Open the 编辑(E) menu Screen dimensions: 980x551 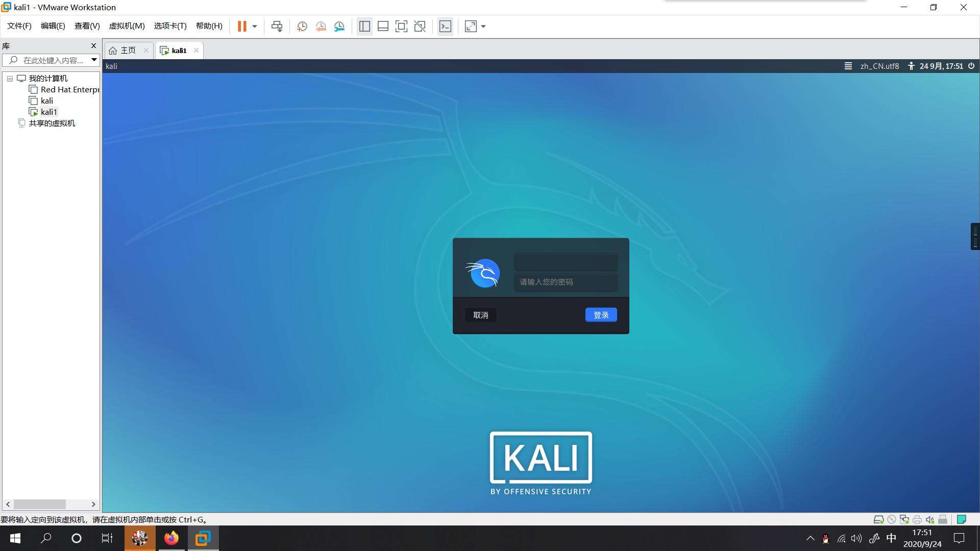point(53,26)
